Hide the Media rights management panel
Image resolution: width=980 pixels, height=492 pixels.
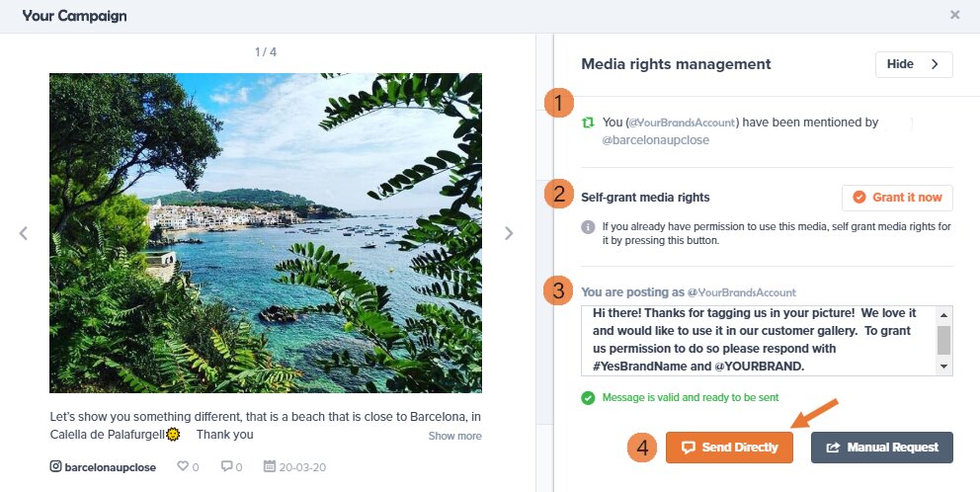tap(913, 64)
